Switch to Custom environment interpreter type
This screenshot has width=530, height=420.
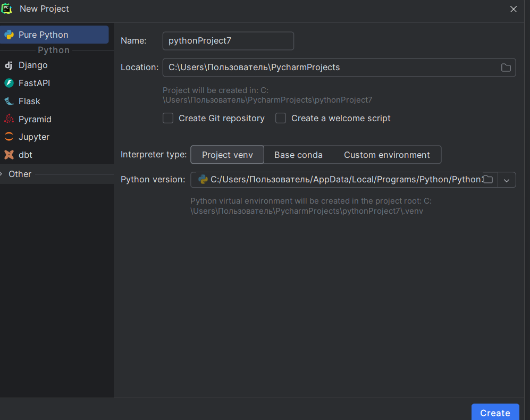click(386, 155)
